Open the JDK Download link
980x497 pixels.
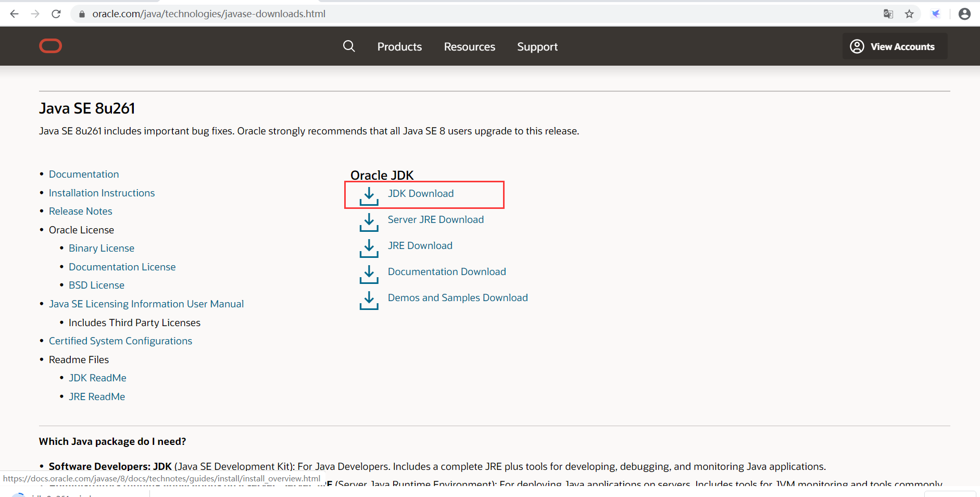[421, 193]
